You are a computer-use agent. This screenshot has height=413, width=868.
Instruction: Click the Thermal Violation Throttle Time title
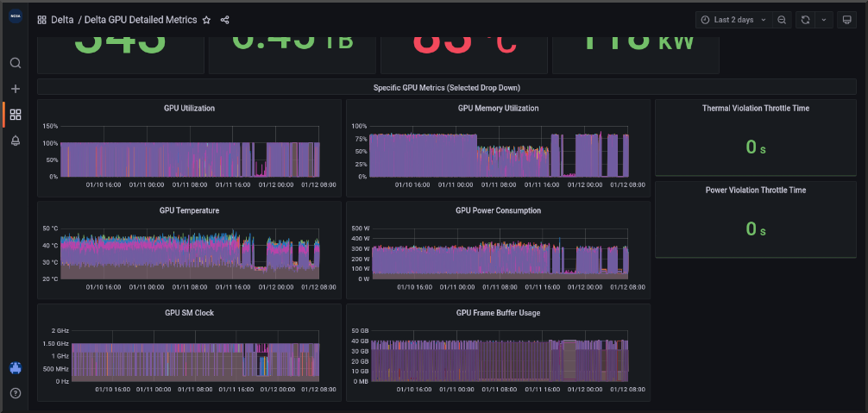755,109
